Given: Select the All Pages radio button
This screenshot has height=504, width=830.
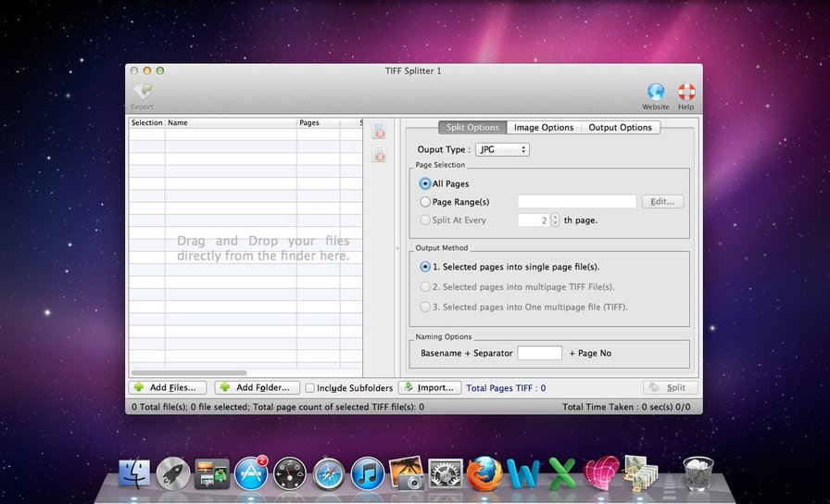Looking at the screenshot, I should pyautogui.click(x=425, y=184).
